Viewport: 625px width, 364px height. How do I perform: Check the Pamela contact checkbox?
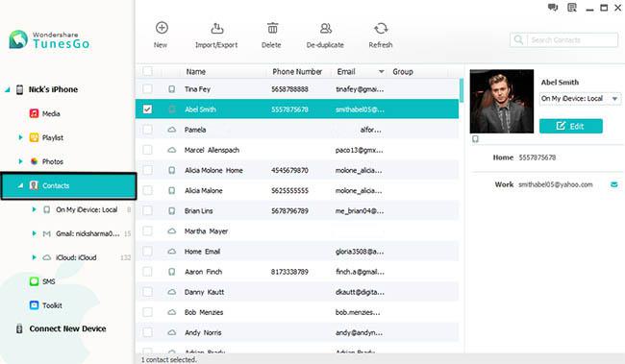click(x=147, y=130)
